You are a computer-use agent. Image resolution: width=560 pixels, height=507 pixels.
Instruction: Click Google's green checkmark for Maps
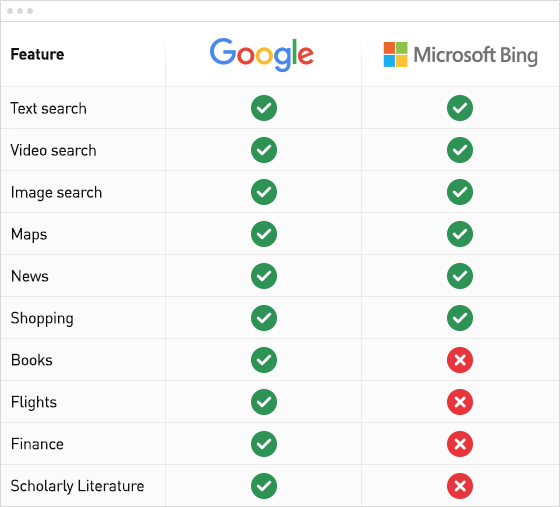click(x=264, y=234)
